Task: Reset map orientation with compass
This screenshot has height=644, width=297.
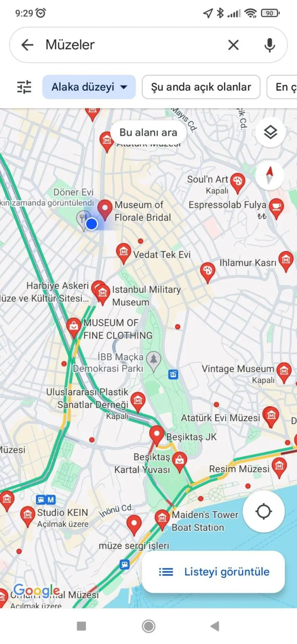Action: [270, 175]
